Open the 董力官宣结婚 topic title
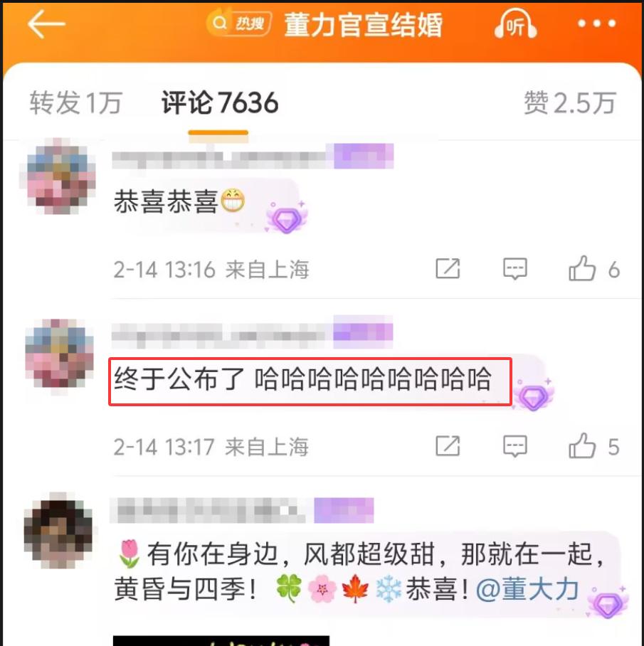Viewport: 644px width, 646px height. click(x=364, y=25)
